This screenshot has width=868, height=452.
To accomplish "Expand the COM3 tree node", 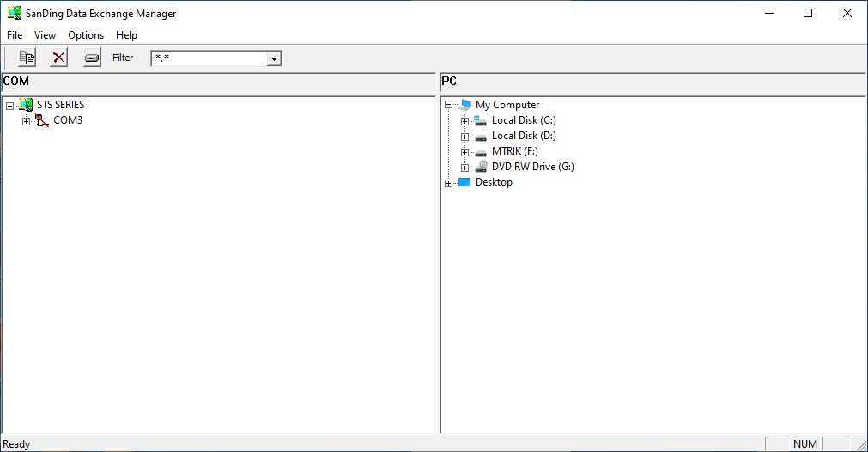I will 26,121.
